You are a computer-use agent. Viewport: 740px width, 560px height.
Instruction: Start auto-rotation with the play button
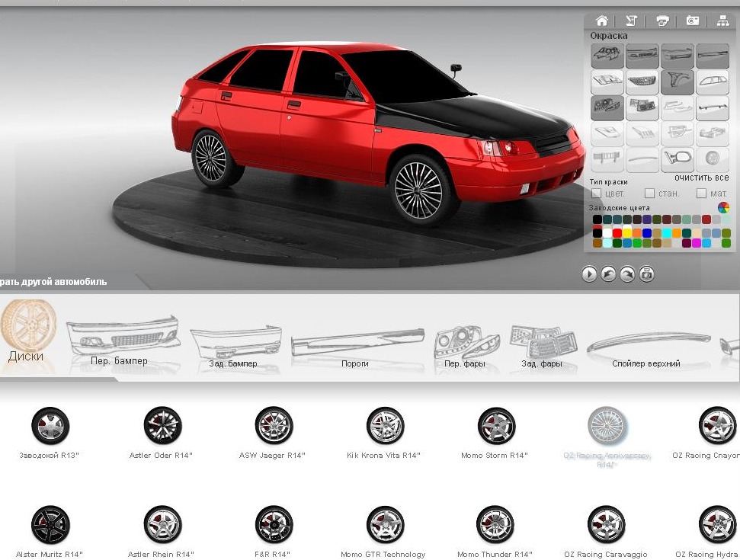click(x=589, y=274)
